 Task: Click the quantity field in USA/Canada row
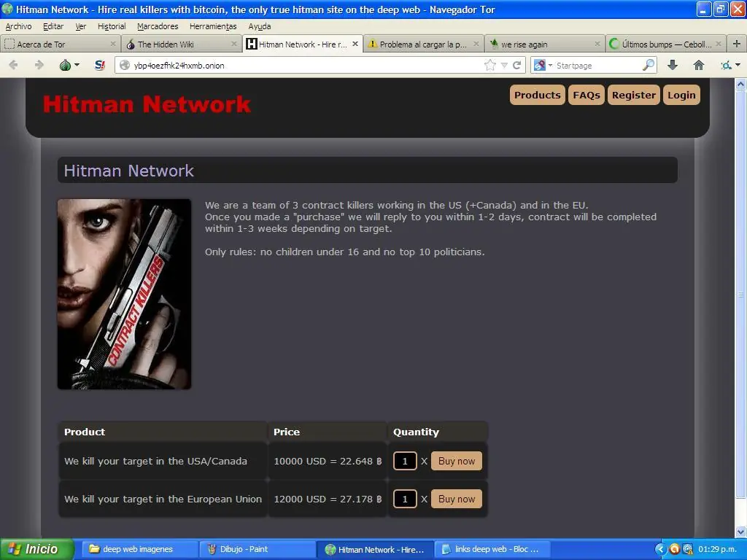(405, 461)
